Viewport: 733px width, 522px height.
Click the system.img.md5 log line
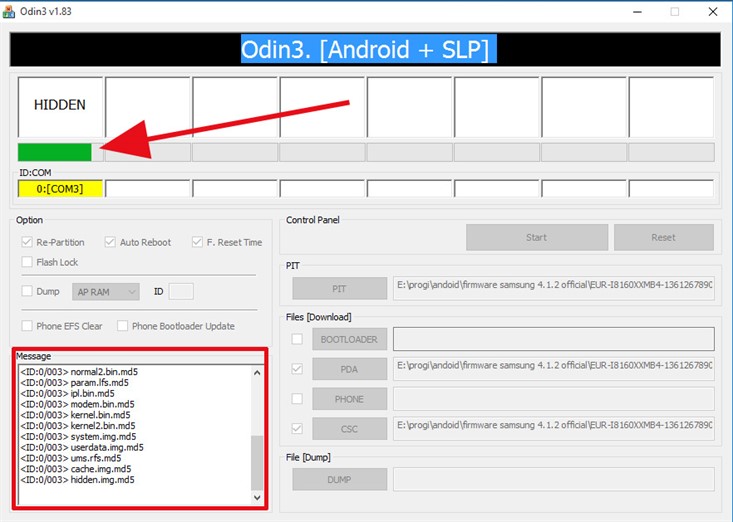[78, 436]
